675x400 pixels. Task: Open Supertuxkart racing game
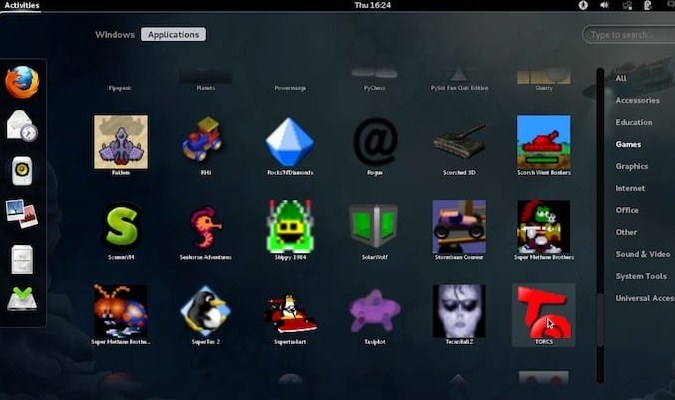(290, 313)
